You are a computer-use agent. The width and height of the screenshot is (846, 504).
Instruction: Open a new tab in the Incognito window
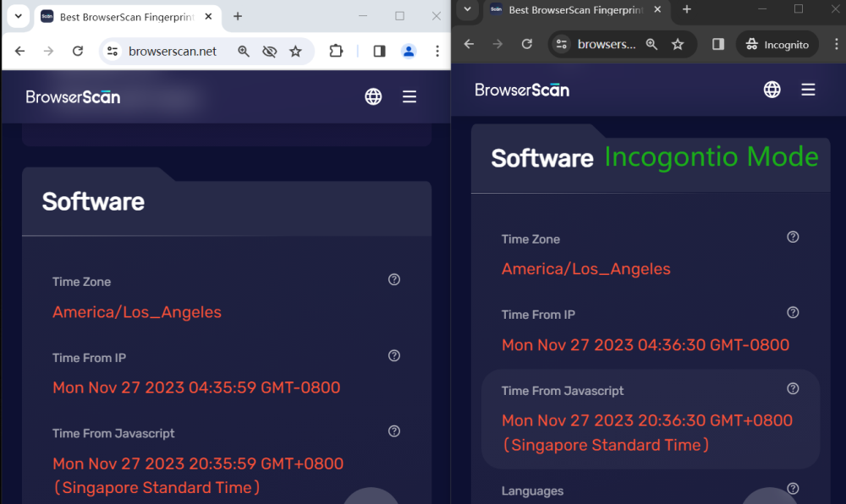tap(687, 9)
